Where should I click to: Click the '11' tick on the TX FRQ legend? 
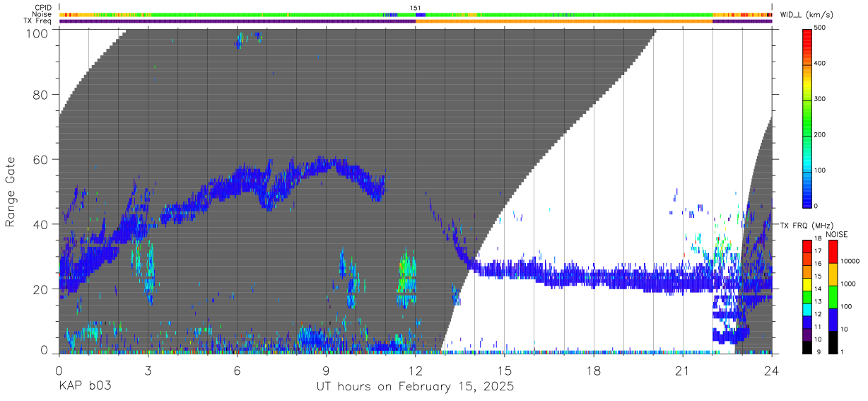click(819, 327)
